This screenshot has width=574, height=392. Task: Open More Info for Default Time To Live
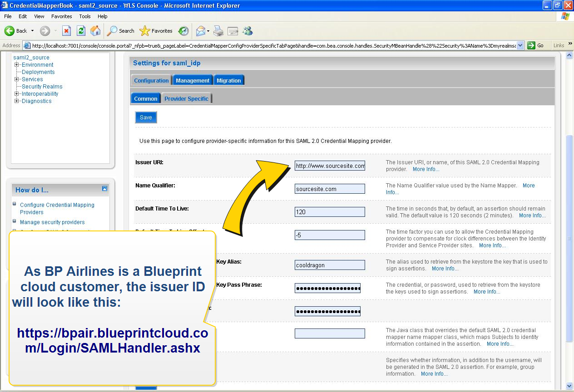click(x=532, y=216)
